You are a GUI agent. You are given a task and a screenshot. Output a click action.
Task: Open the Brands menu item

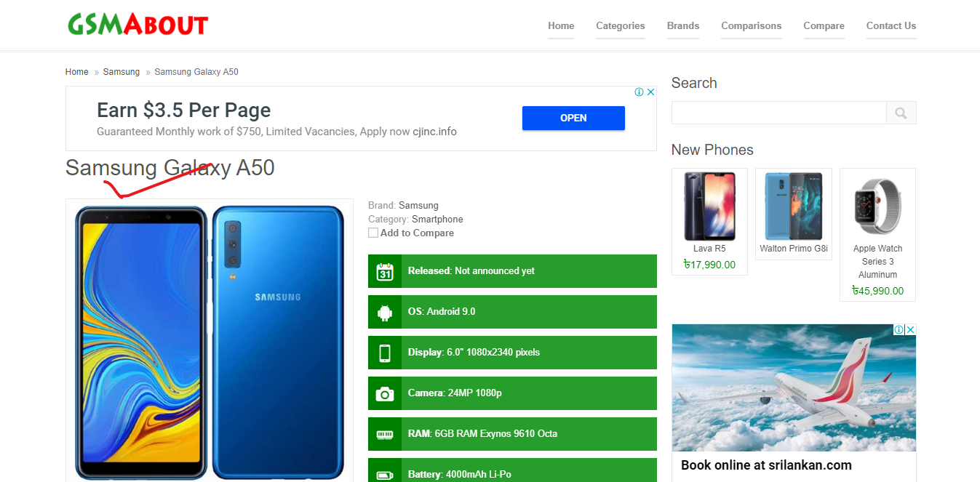tap(683, 25)
